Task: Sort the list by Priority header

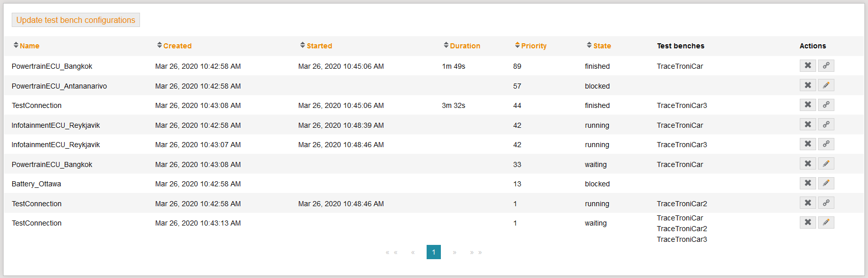Action: click(x=533, y=46)
